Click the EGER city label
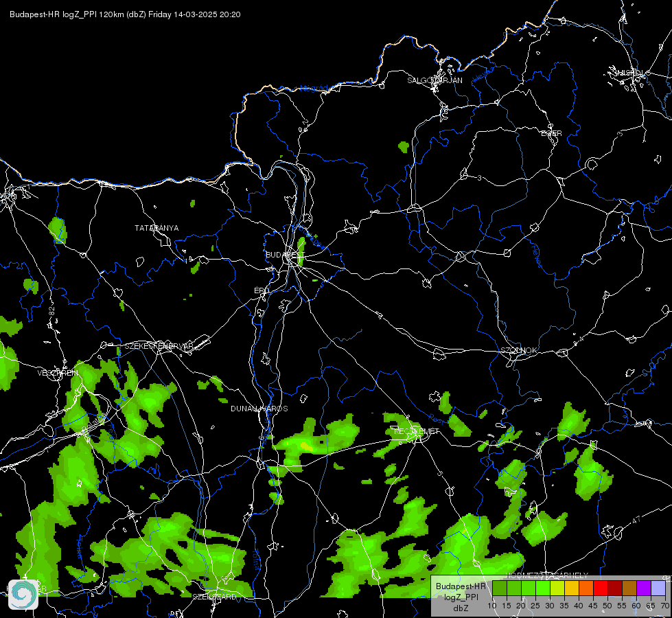 click(x=551, y=133)
